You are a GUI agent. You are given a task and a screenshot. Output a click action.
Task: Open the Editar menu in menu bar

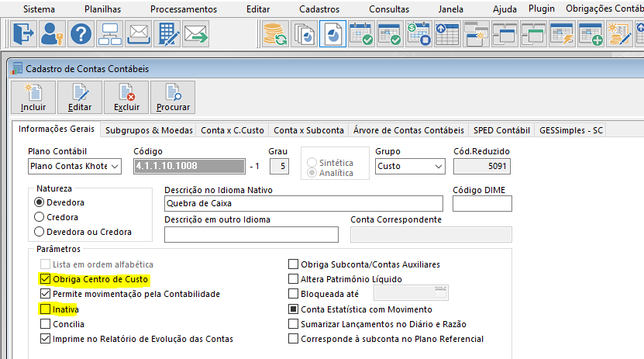pos(258,9)
